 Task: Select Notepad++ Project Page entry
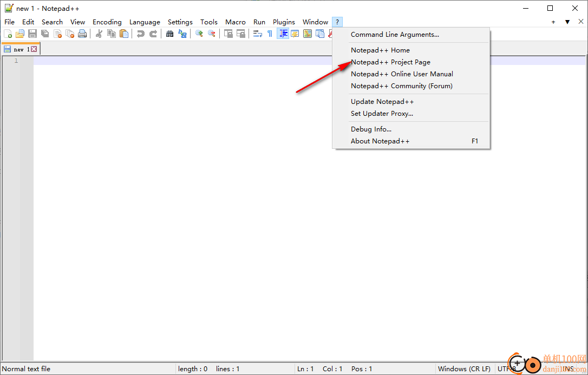[x=411, y=62]
